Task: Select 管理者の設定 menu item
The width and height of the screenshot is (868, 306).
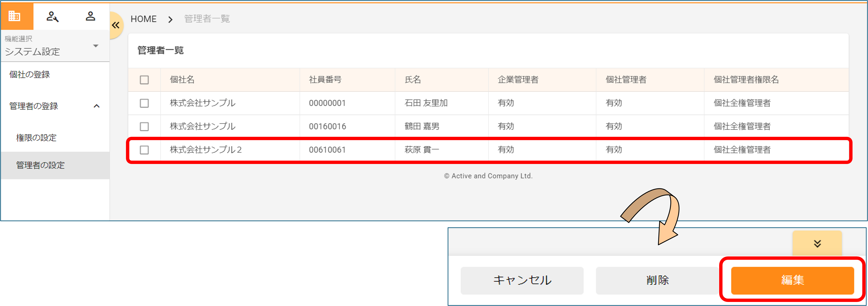Action: point(40,165)
